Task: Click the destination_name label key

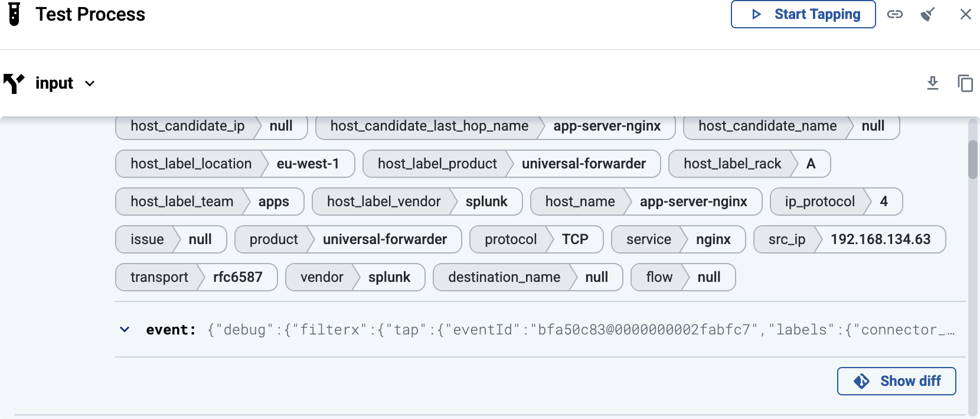Action: 504,277
